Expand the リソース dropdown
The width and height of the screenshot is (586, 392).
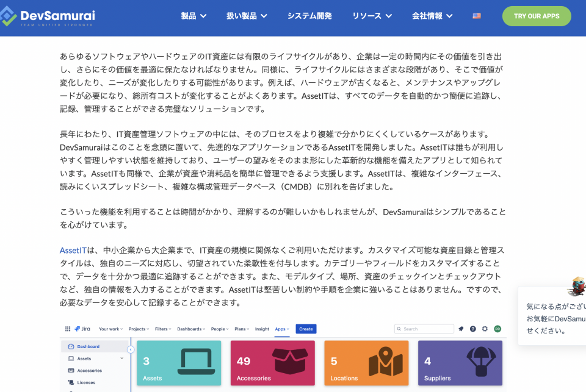pyautogui.click(x=372, y=16)
